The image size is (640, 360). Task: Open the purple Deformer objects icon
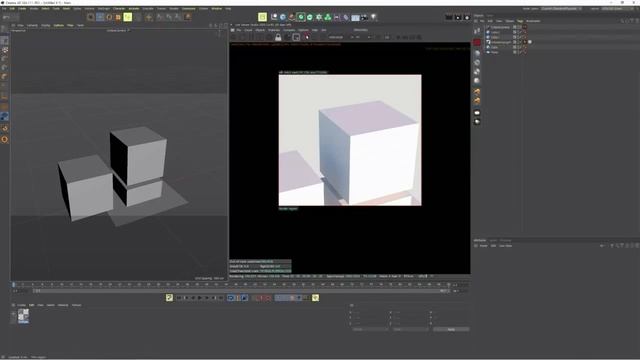[x=346, y=17]
